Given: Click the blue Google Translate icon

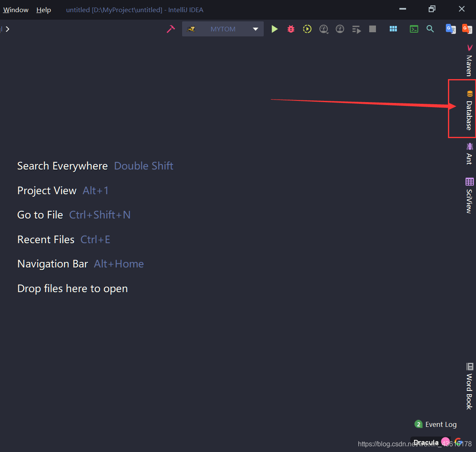Looking at the screenshot, I should (451, 29).
